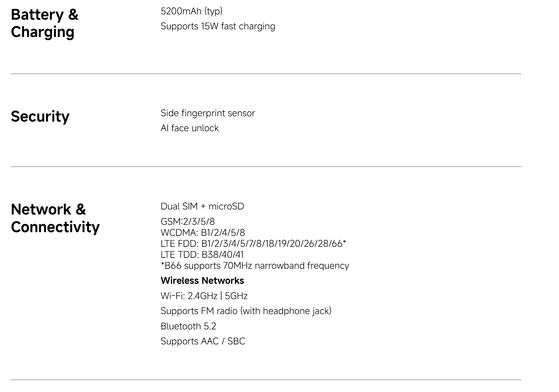This screenshot has width=559, height=392.
Task: Click the Battery & Charging heading
Action: click(x=45, y=23)
